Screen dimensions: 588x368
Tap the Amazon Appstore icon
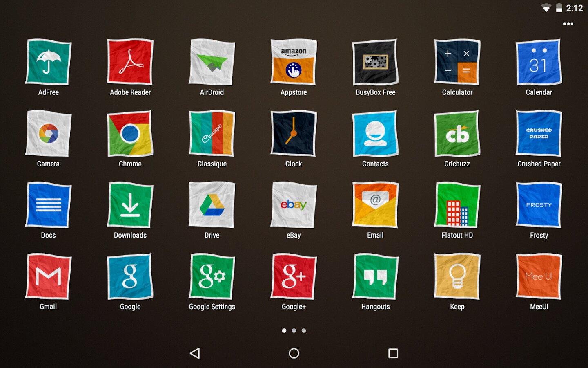click(293, 62)
